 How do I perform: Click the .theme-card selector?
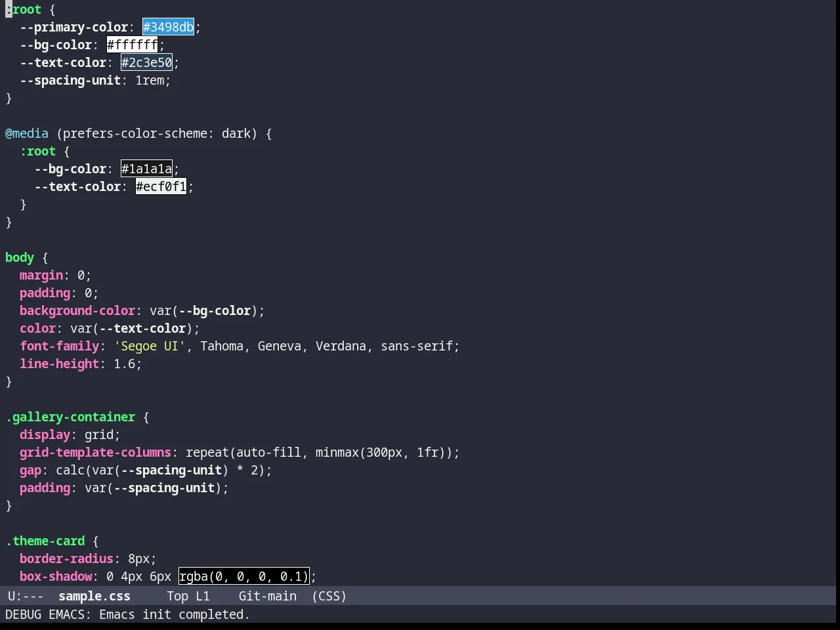[x=45, y=541]
